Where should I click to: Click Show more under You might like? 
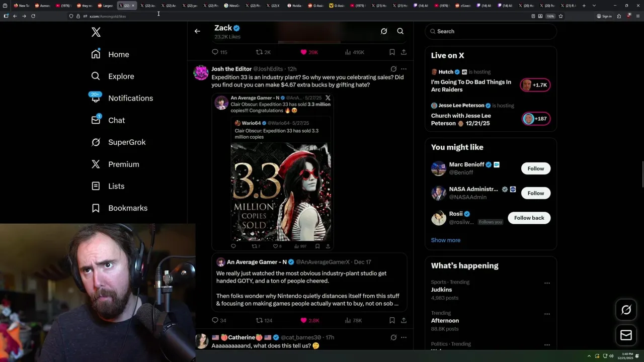(445, 240)
